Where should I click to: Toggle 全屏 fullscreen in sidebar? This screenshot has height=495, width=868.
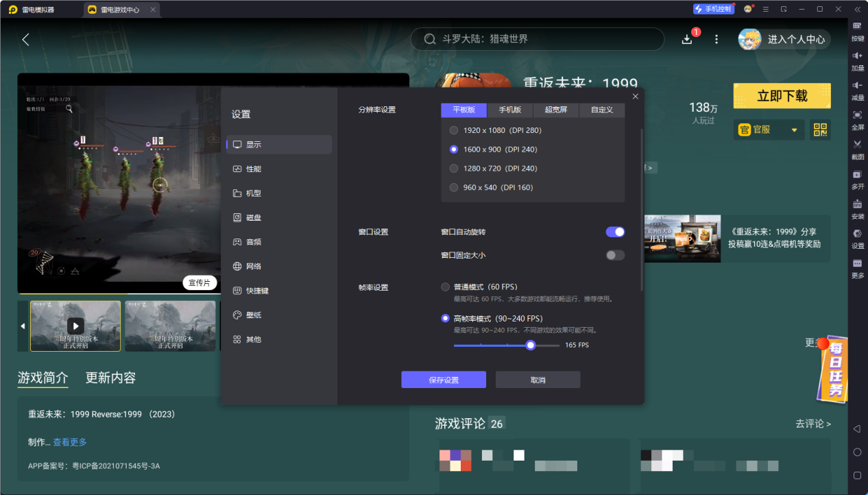[858, 119]
